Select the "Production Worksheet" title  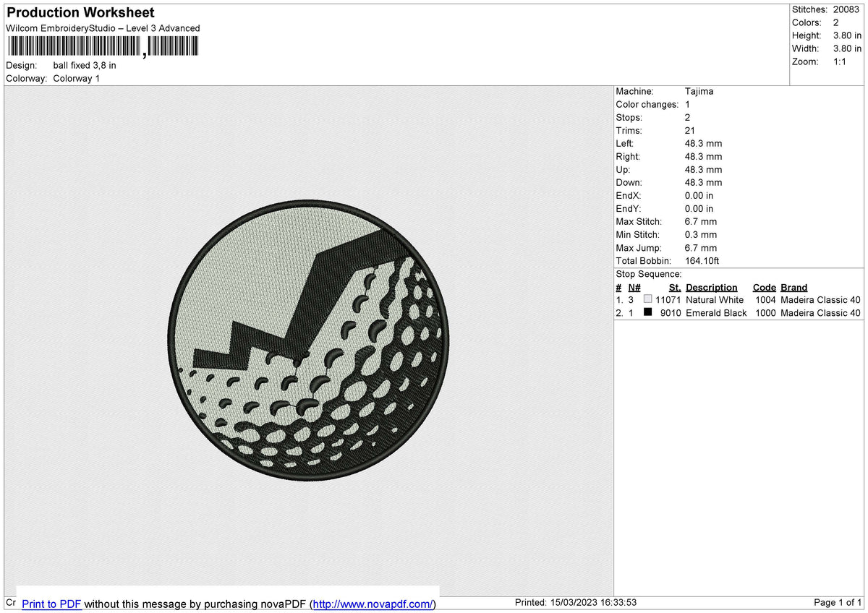pyautogui.click(x=81, y=13)
